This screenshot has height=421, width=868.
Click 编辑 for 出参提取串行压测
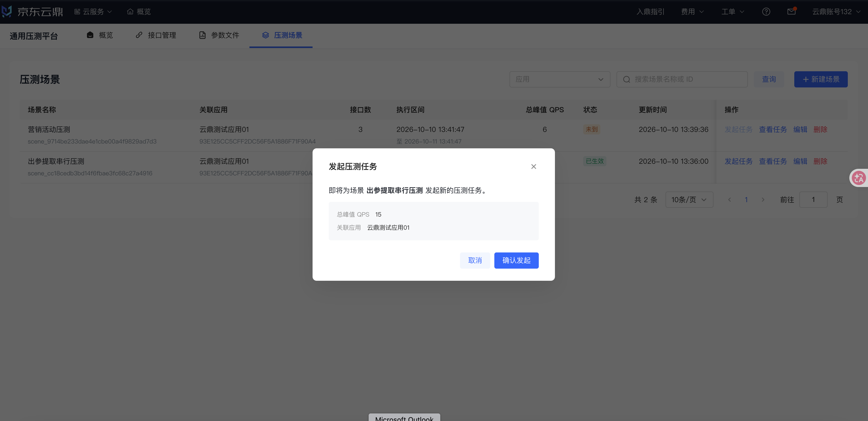pos(800,161)
